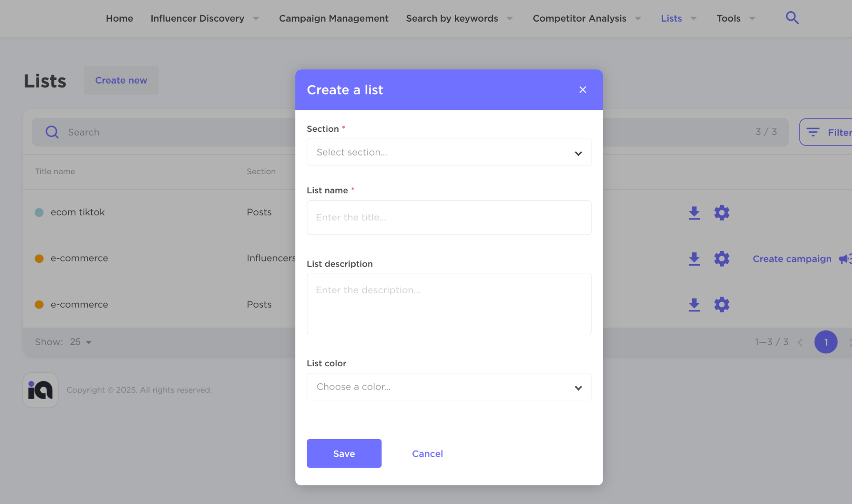Open the Campaign Management menu item

point(333,18)
